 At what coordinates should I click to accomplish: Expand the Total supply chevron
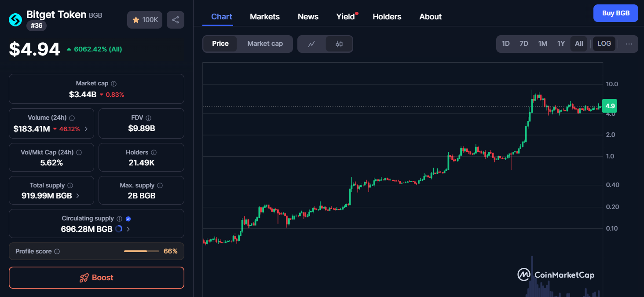pyautogui.click(x=78, y=196)
